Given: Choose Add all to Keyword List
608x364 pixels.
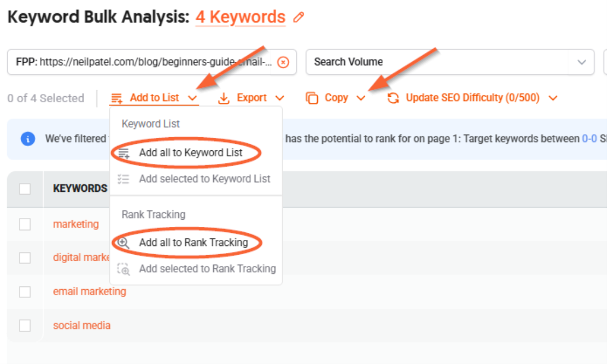Looking at the screenshot, I should 190,153.
